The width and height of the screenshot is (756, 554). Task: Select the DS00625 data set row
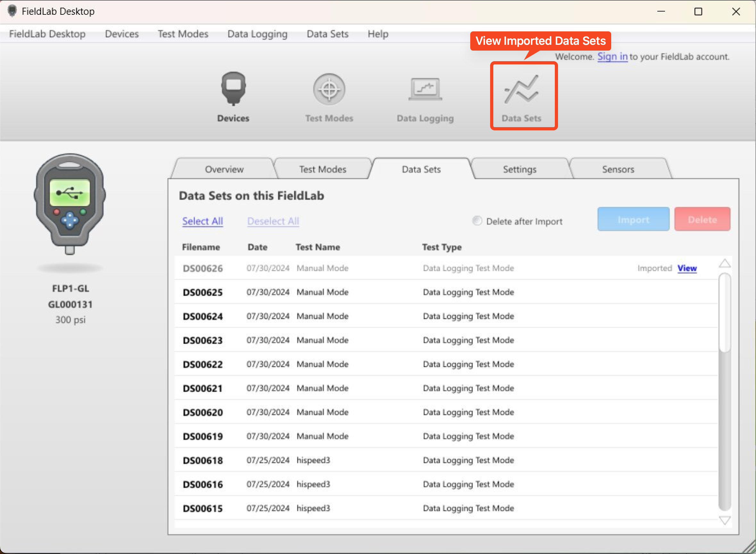pos(446,292)
